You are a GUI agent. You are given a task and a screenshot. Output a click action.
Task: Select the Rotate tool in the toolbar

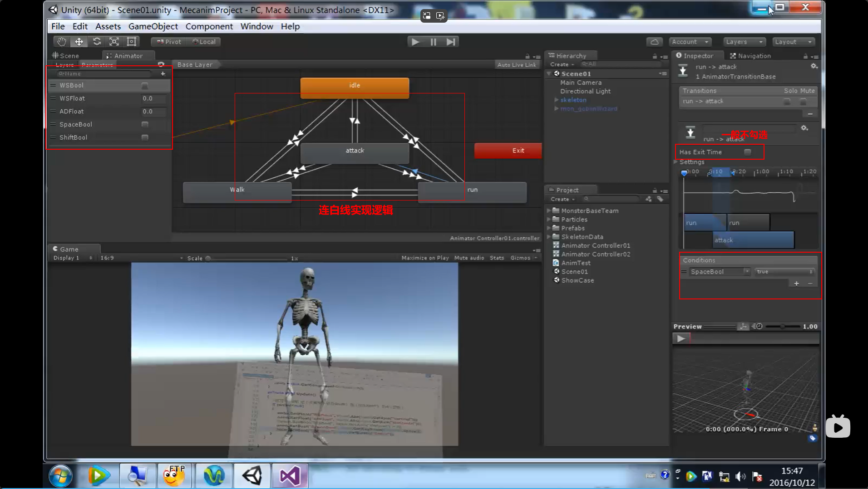click(97, 42)
